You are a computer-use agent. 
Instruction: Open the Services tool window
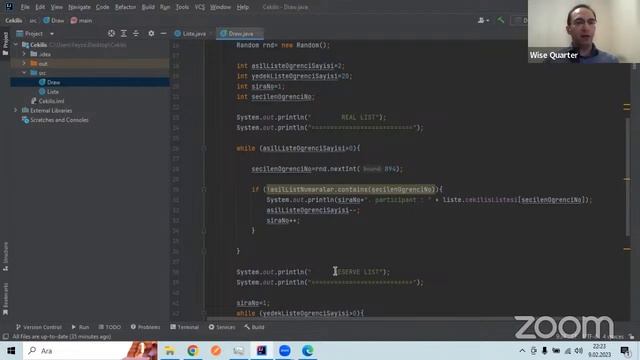tap(222, 327)
